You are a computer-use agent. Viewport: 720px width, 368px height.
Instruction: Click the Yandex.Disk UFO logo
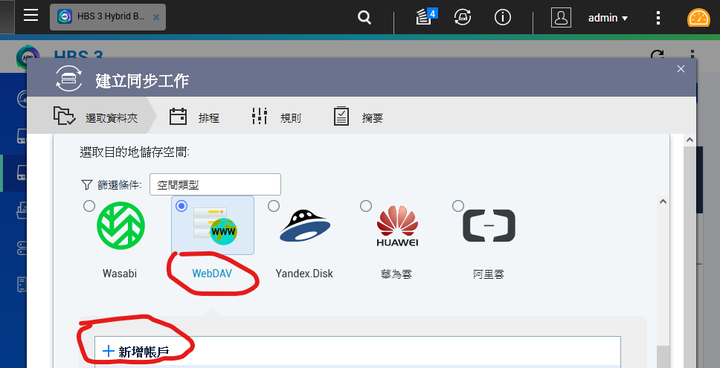pos(305,225)
